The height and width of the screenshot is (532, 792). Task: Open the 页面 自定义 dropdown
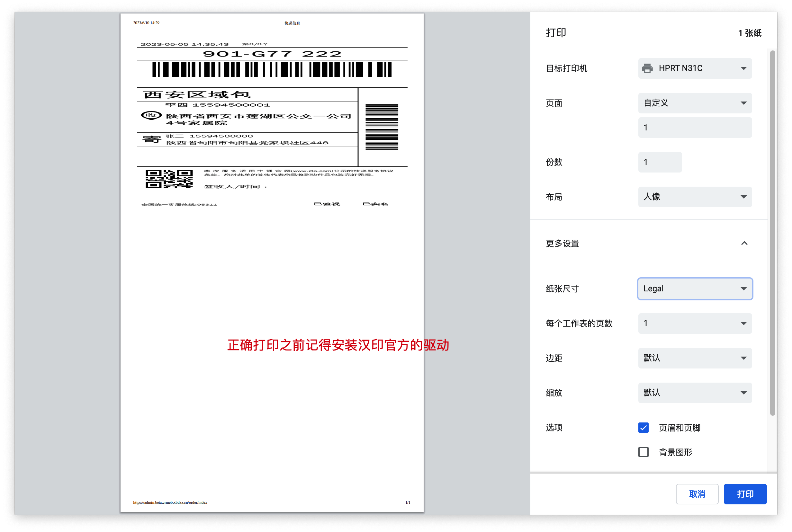695,103
